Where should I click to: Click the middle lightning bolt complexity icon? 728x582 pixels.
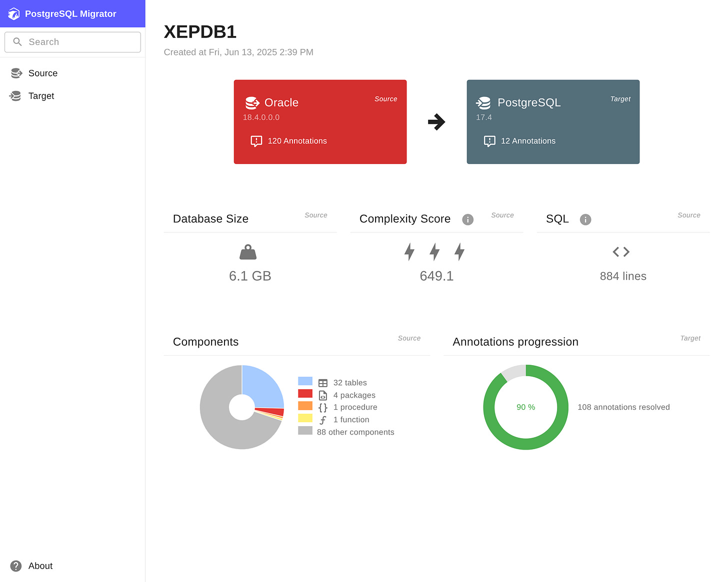(434, 252)
